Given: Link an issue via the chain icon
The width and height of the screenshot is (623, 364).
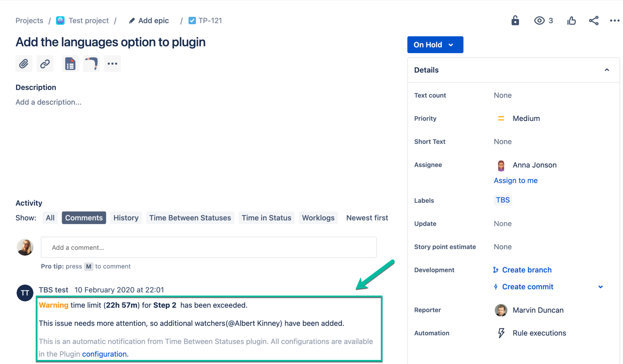Looking at the screenshot, I should click(45, 63).
